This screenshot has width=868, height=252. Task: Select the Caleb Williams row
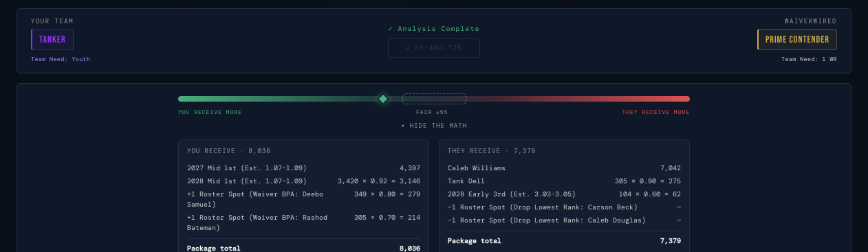tap(564, 168)
